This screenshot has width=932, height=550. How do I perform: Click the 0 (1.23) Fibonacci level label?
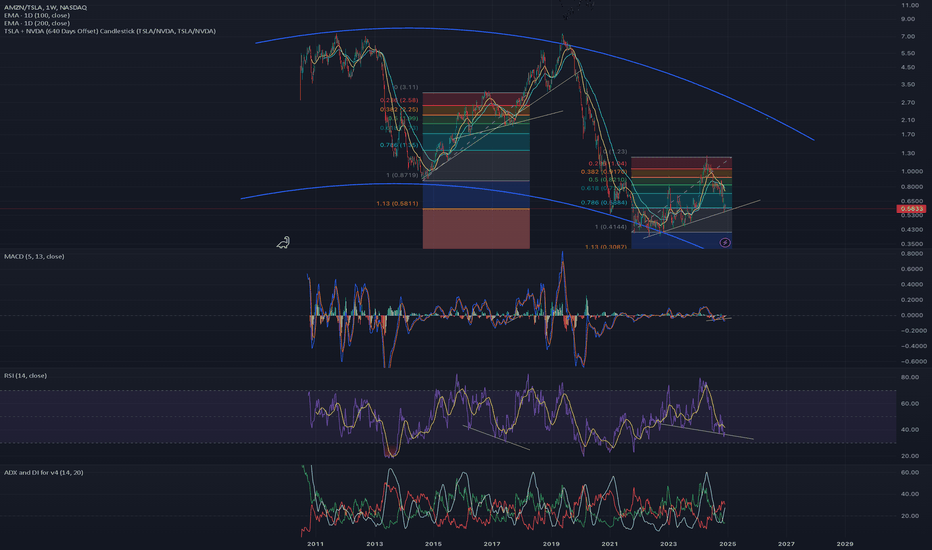click(615, 152)
